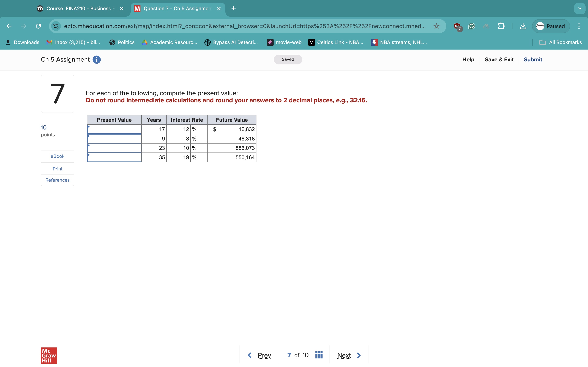
Task: Bookmark this page with the star icon
Action: tap(436, 26)
